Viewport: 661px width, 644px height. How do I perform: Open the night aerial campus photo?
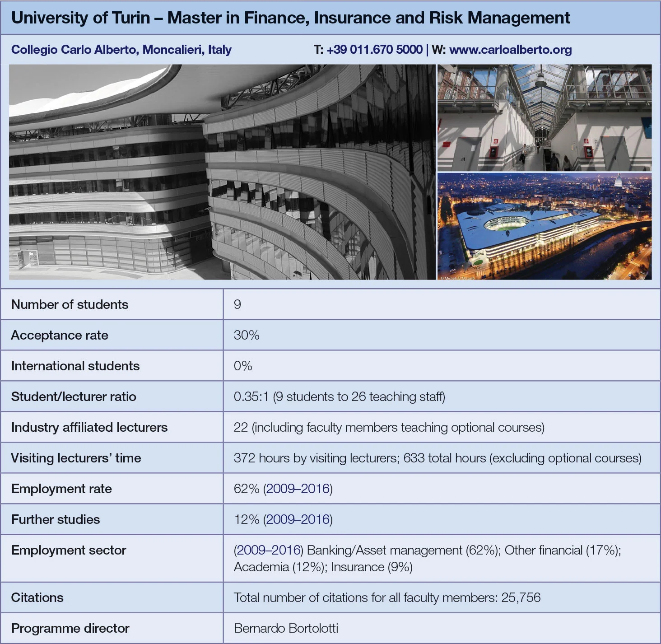pyautogui.click(x=544, y=226)
